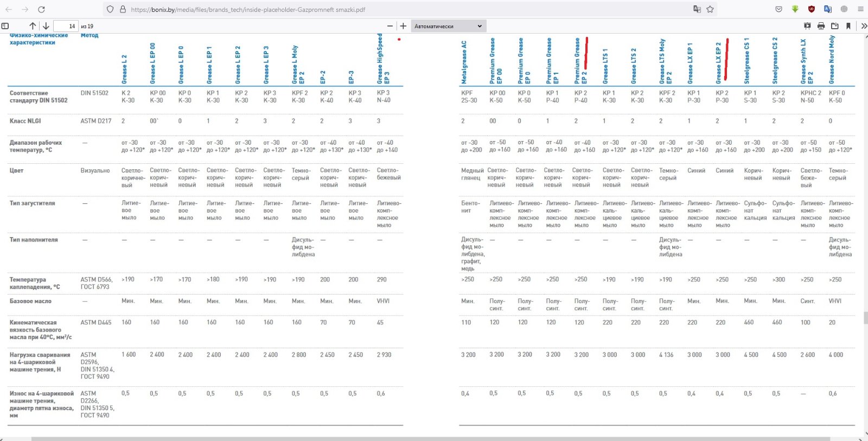Image resolution: width=868 pixels, height=441 pixels.
Task: Click the 'от -40 до +140' temperature cell
Action: click(387, 146)
